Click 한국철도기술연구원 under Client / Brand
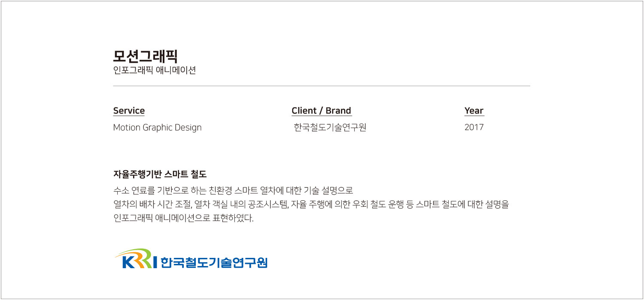Image resolution: width=644 pixels, height=303 pixels. (330, 128)
